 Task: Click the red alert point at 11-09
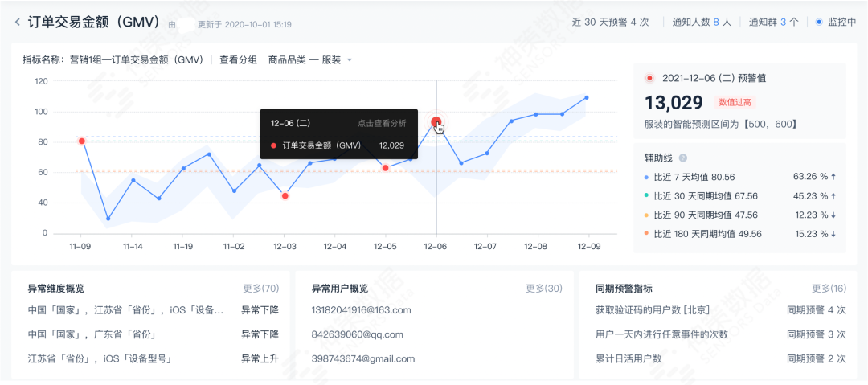[82, 141]
